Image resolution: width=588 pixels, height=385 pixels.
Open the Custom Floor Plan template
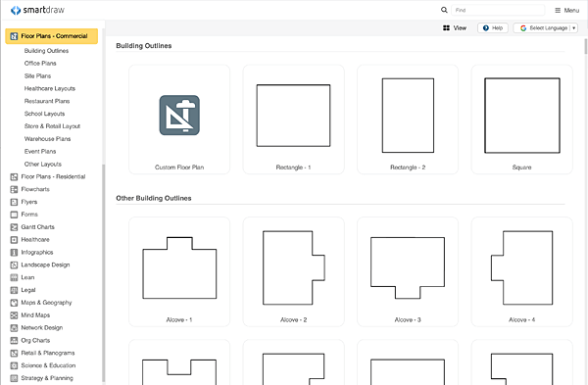(179, 120)
